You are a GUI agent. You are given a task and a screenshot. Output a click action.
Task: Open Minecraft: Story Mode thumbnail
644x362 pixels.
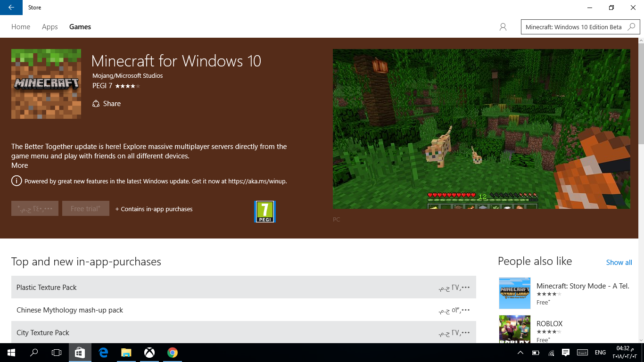click(515, 293)
